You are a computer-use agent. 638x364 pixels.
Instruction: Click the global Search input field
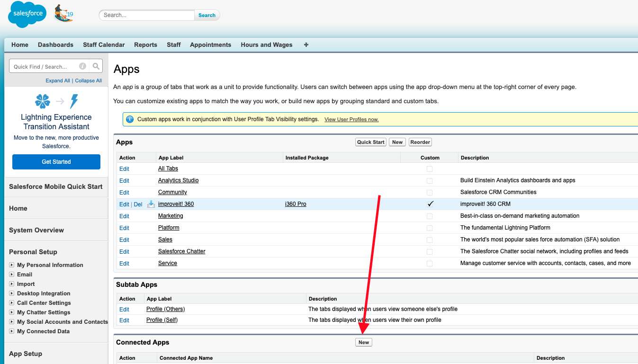[x=147, y=15]
